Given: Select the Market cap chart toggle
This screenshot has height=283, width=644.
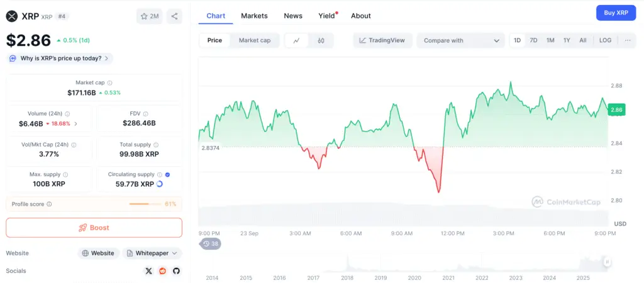Looking at the screenshot, I should tap(255, 40).
